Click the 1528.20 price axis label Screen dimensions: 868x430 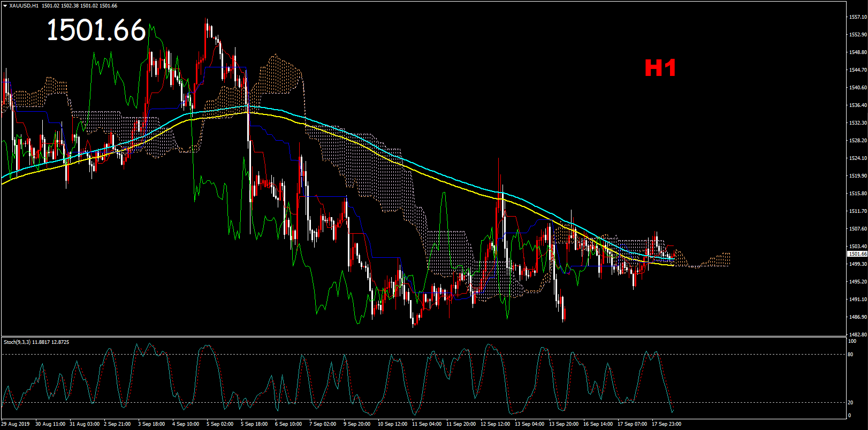pos(858,141)
